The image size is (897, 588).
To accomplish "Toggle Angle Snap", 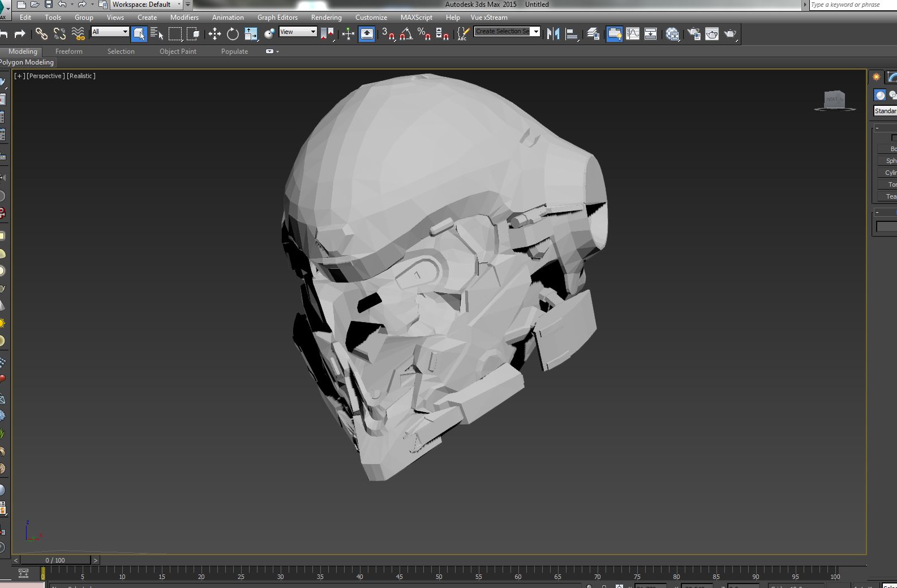I will (x=406, y=34).
